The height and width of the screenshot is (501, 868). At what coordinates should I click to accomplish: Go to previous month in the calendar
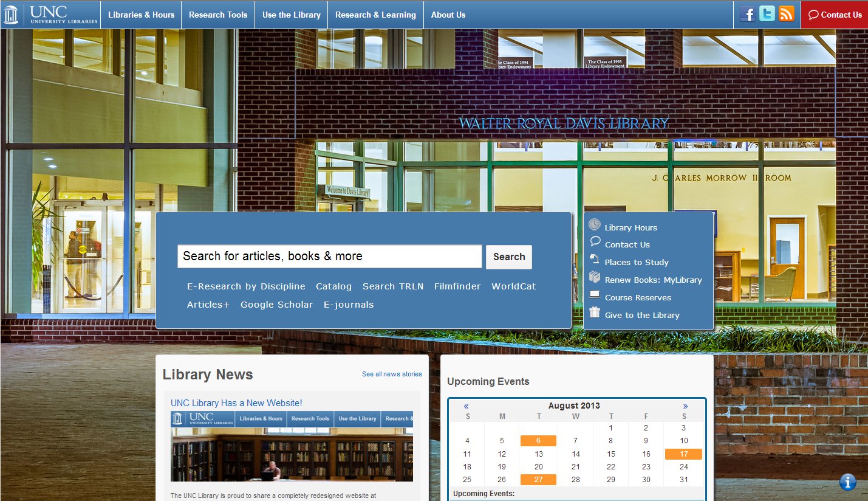click(x=466, y=406)
